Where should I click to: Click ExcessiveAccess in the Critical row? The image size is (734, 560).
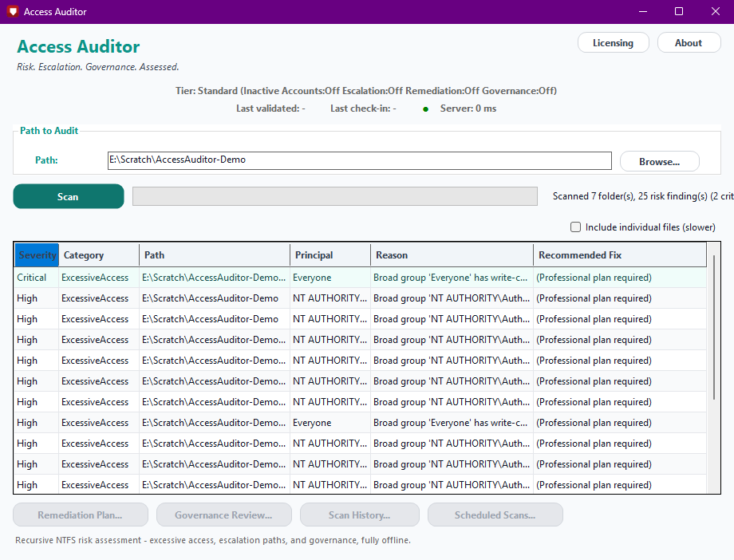[x=95, y=278]
